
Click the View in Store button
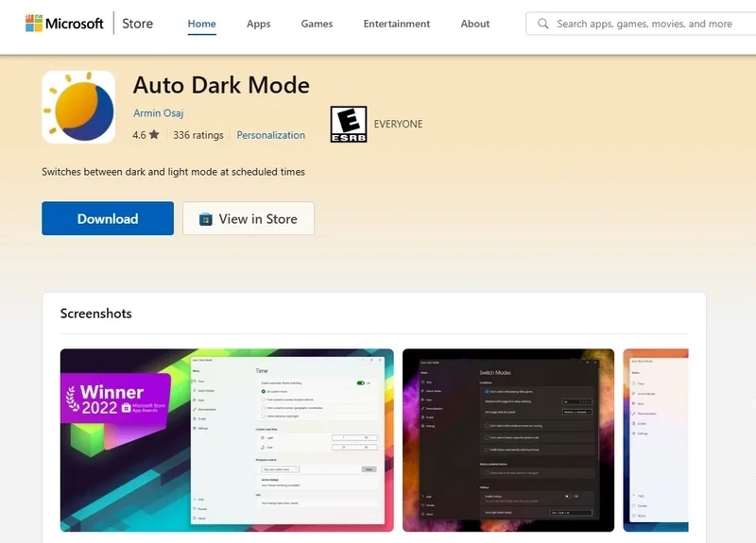pyautogui.click(x=249, y=218)
